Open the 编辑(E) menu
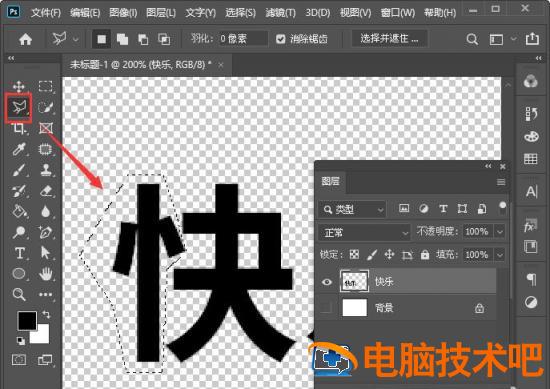Viewport: 550px width, 389px height. [x=85, y=13]
